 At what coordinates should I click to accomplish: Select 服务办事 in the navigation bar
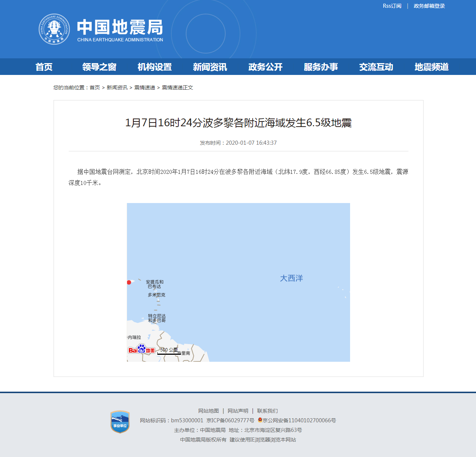(x=321, y=67)
